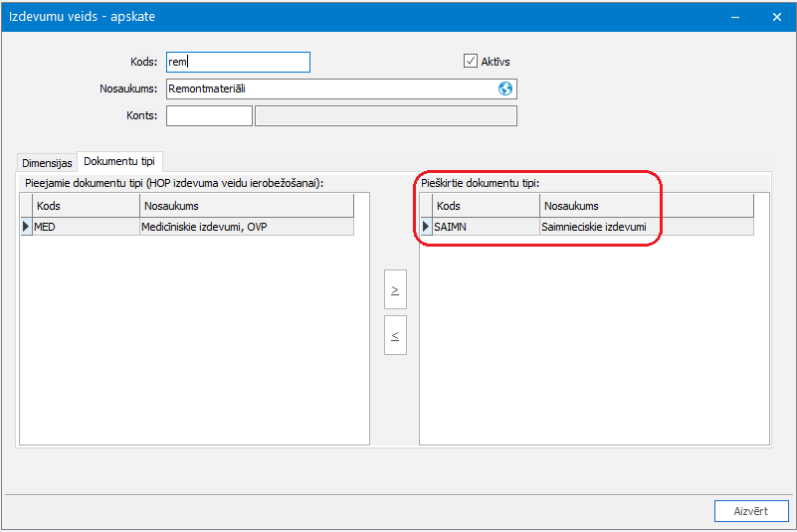Click the Konts description field
The width and height of the screenshot is (797, 532).
pyautogui.click(x=386, y=116)
